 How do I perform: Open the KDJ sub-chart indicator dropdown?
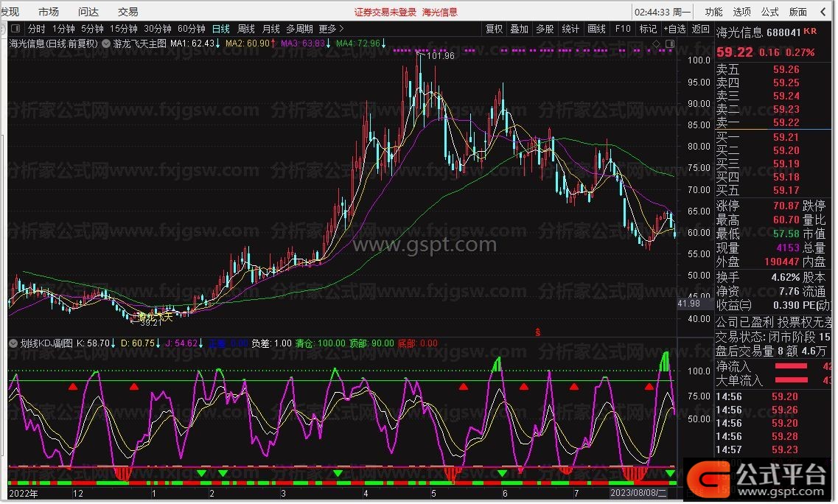pos(14,343)
